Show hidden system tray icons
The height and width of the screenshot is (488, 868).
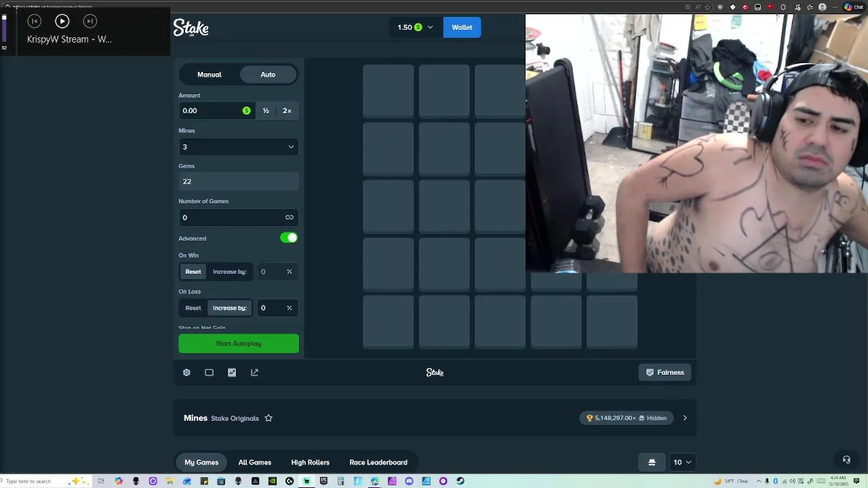coord(759,481)
